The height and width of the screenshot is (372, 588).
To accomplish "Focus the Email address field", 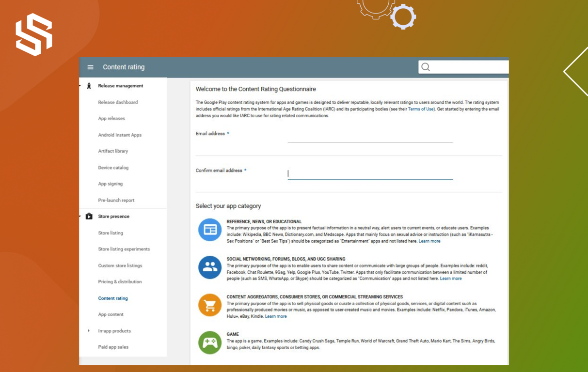I will tap(370, 136).
